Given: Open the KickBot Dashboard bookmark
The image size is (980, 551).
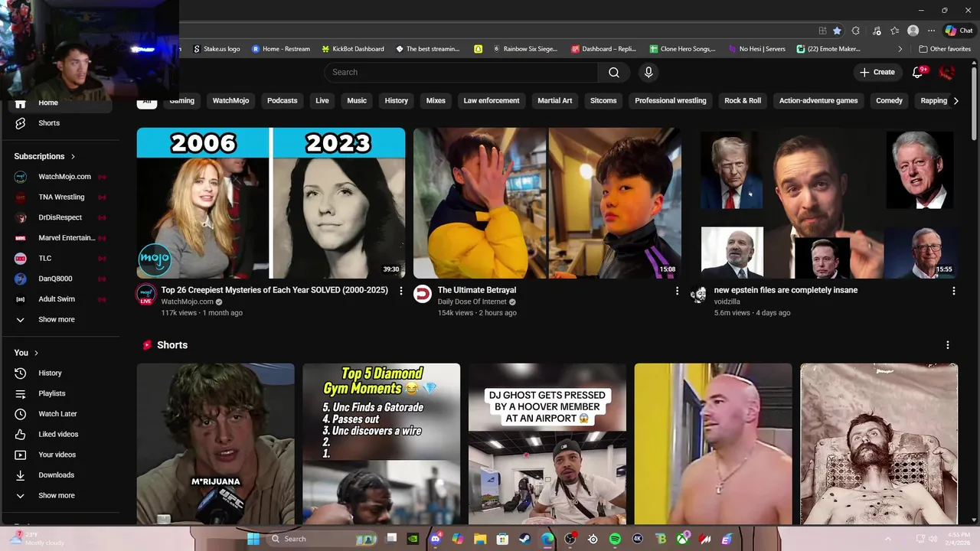Looking at the screenshot, I should tap(353, 49).
